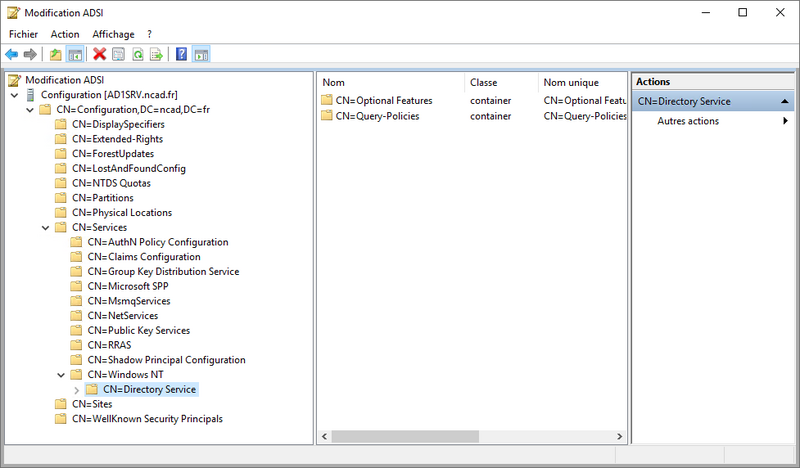800x468 pixels.
Task: Click the Up one level folder icon
Action: click(55, 54)
